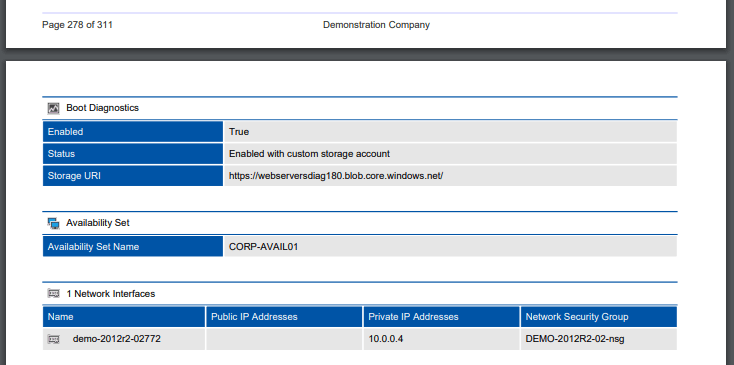
Task: Click the Boot Diagnostics section icon
Action: point(53,108)
